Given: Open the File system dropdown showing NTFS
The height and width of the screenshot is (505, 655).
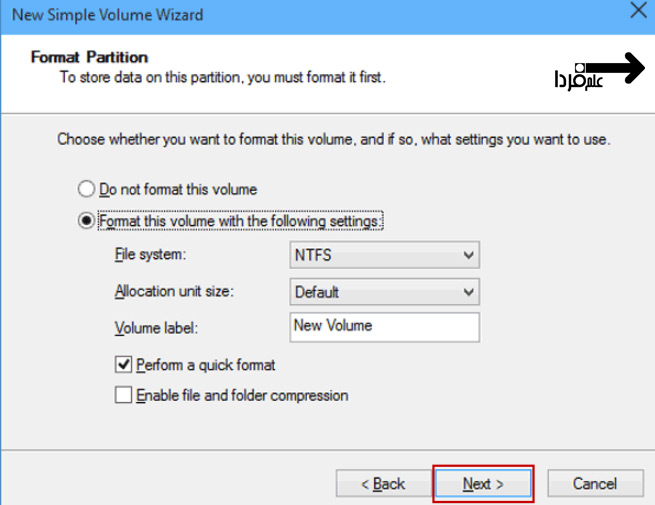Looking at the screenshot, I should (x=383, y=256).
